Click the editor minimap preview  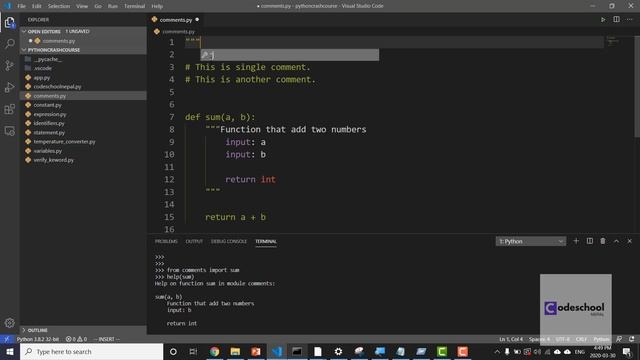[x=613, y=41]
